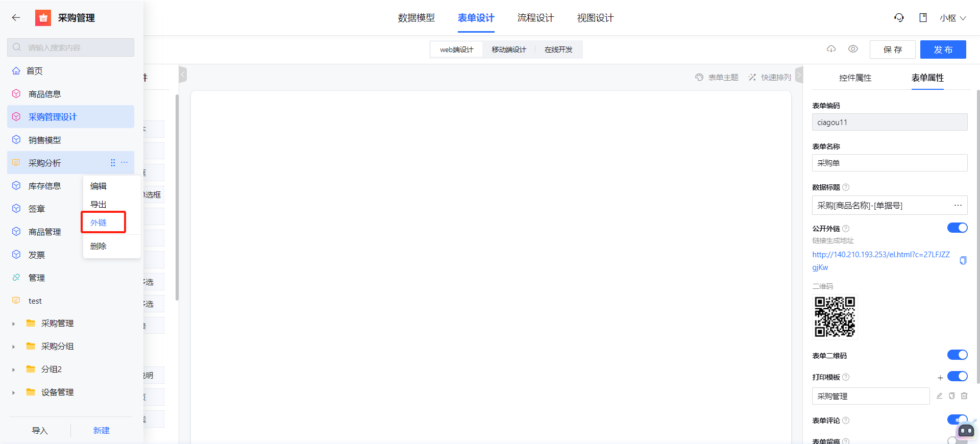Click the back arrow icon
Screen dimensions: 980x444
point(16,18)
